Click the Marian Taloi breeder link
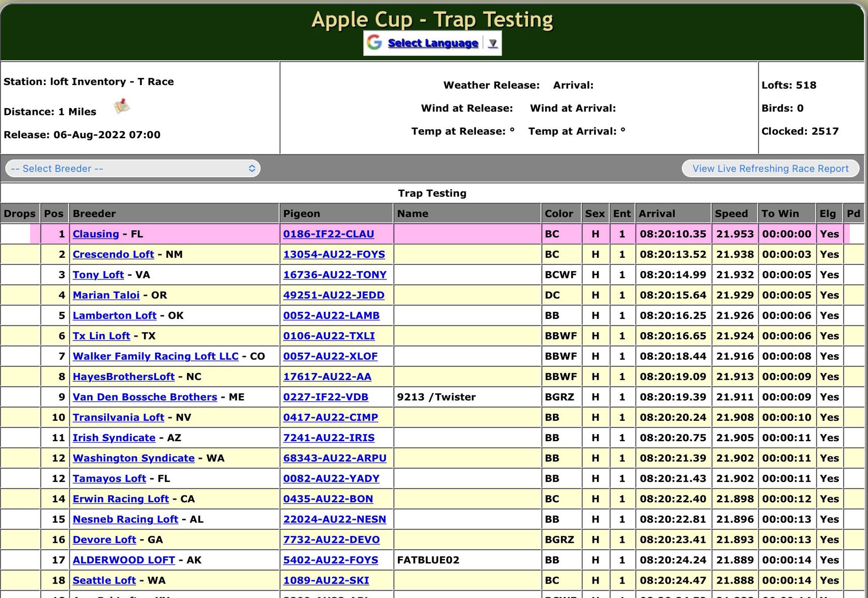The width and height of the screenshot is (868, 598). [x=106, y=295]
